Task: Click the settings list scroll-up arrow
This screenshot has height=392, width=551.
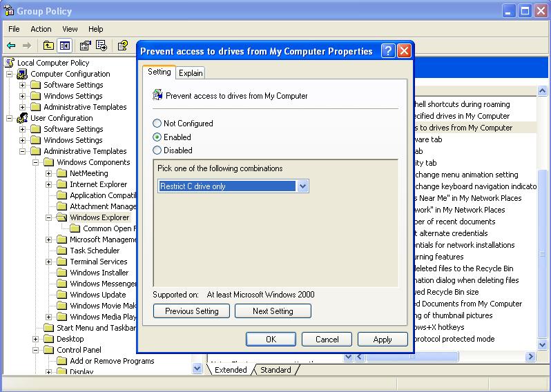Action: pyautogui.click(x=542, y=91)
